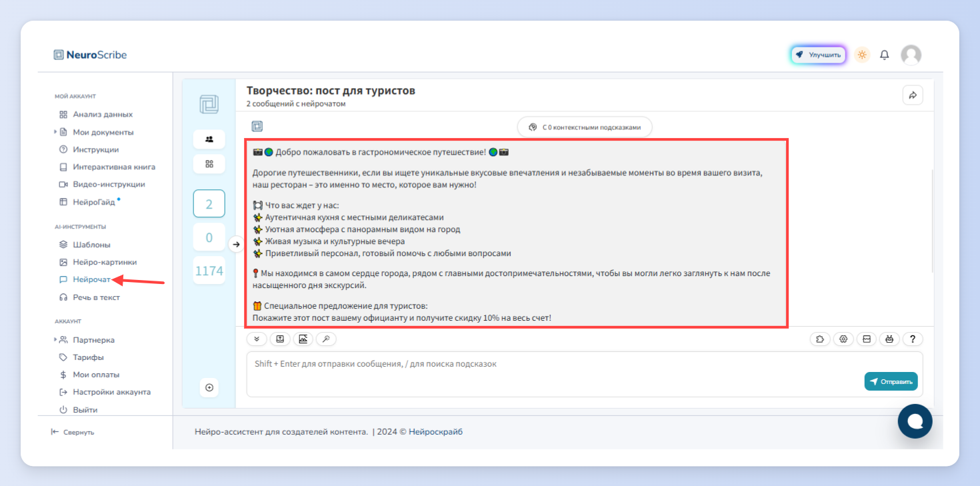The image size is (980, 486).
Task: Open the user profile avatar
Action: click(x=911, y=55)
